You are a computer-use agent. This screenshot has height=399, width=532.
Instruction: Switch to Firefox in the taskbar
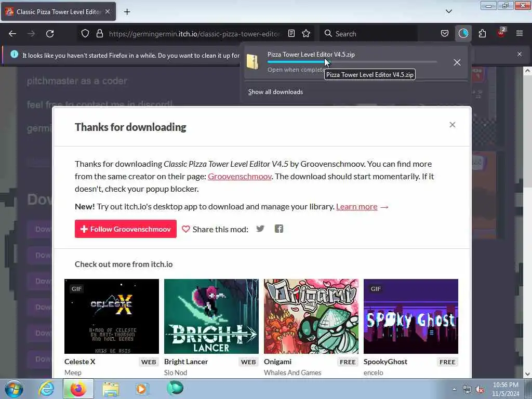pyautogui.click(x=78, y=389)
